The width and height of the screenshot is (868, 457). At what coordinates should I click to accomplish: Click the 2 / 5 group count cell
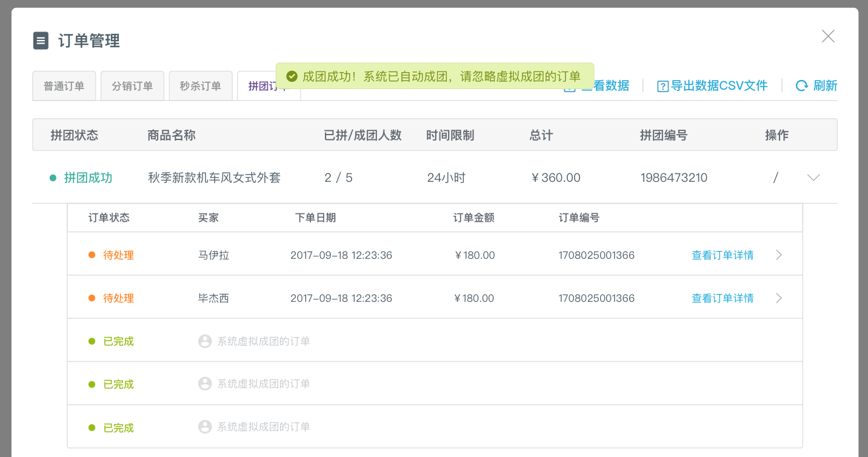[338, 178]
